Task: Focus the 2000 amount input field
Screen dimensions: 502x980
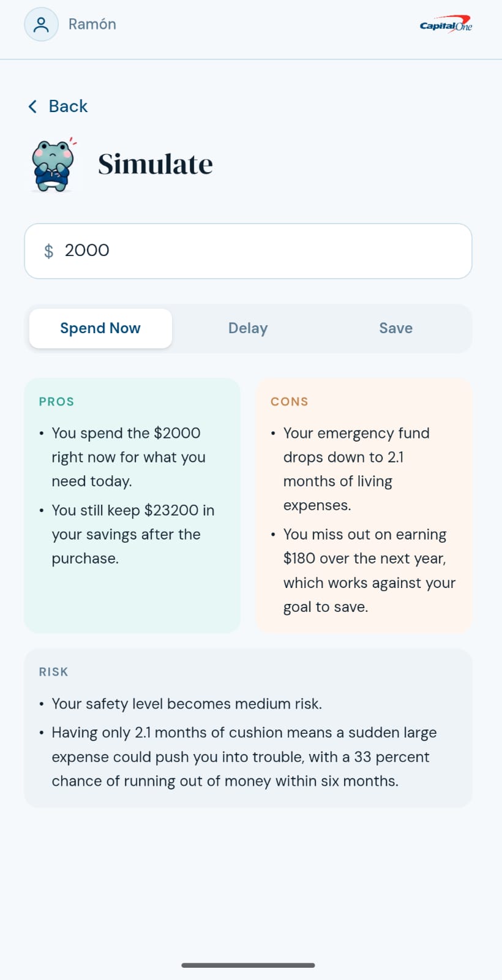Action: point(248,251)
